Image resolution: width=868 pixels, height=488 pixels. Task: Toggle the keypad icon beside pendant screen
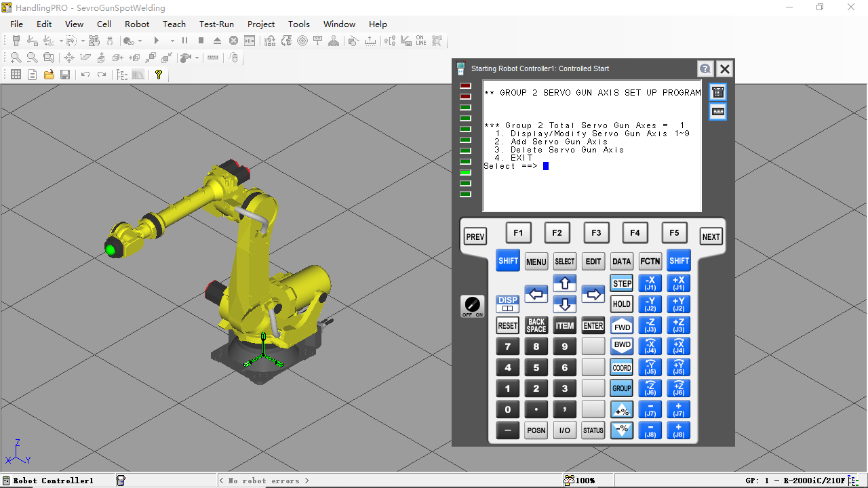718,91
